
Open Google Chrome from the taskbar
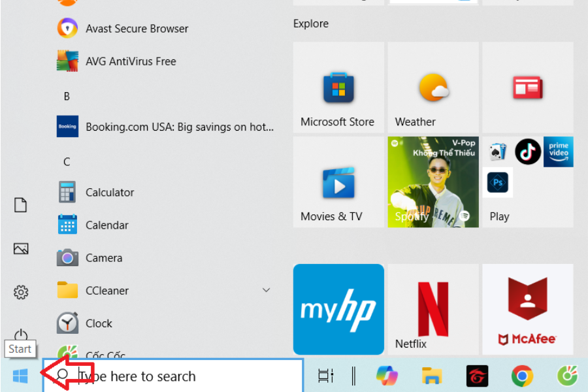(521, 376)
